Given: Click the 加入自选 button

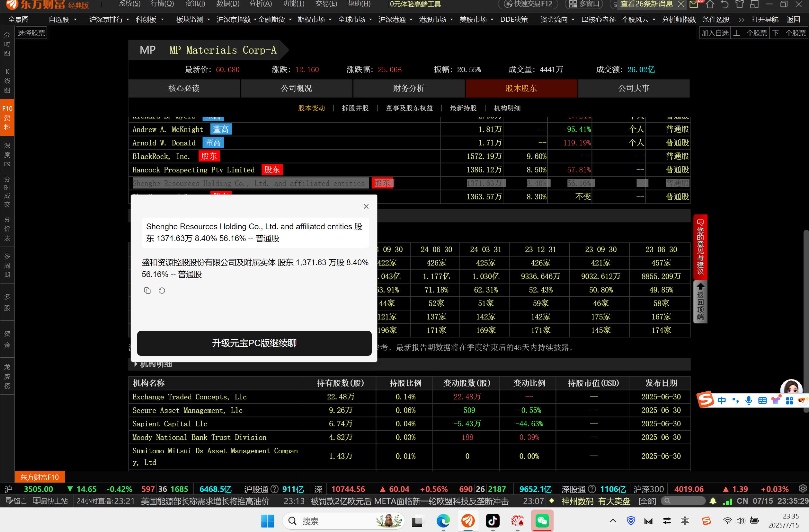Looking at the screenshot, I should [715, 33].
